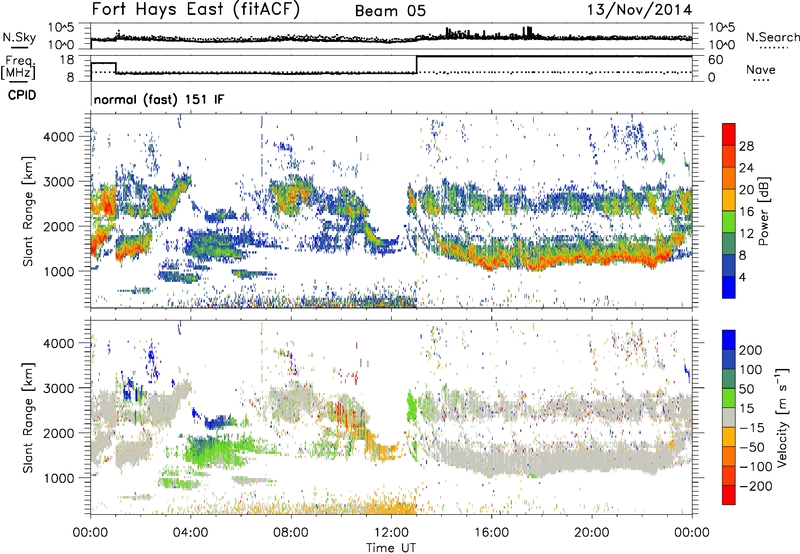Click the "3000" tick of the power panel
The height and width of the screenshot is (554, 800).
[x=59, y=182]
